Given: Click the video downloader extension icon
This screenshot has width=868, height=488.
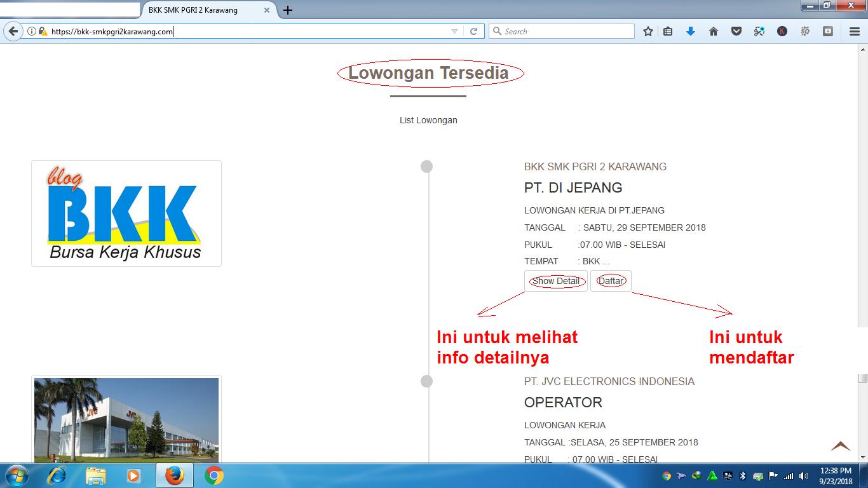Looking at the screenshot, I should [x=828, y=31].
